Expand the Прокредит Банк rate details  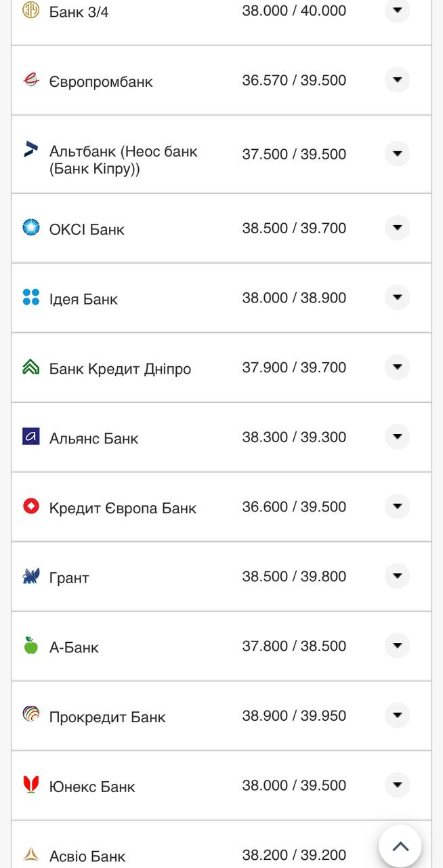click(398, 715)
